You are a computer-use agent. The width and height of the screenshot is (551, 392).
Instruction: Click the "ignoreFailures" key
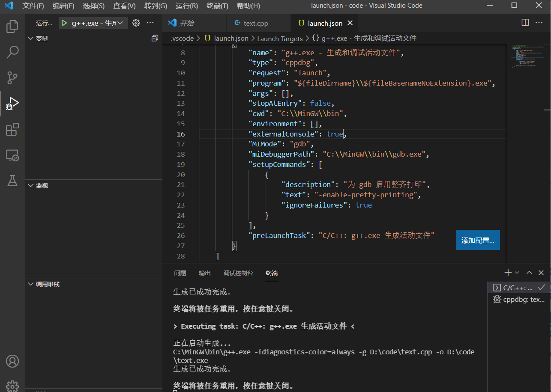pyautogui.click(x=314, y=205)
